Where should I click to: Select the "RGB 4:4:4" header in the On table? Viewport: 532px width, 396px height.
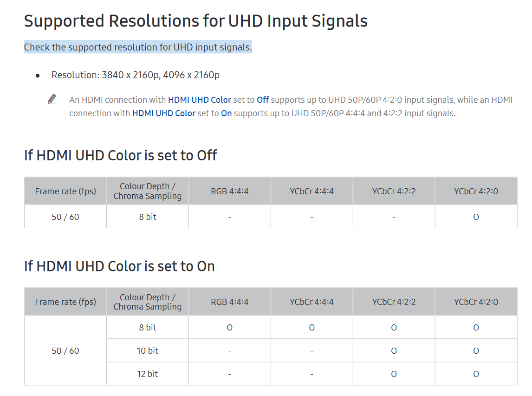pyautogui.click(x=229, y=302)
